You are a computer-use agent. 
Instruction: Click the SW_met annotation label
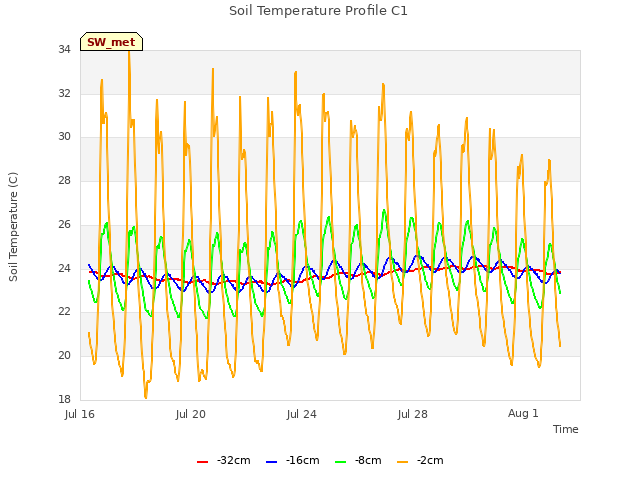pyautogui.click(x=111, y=42)
